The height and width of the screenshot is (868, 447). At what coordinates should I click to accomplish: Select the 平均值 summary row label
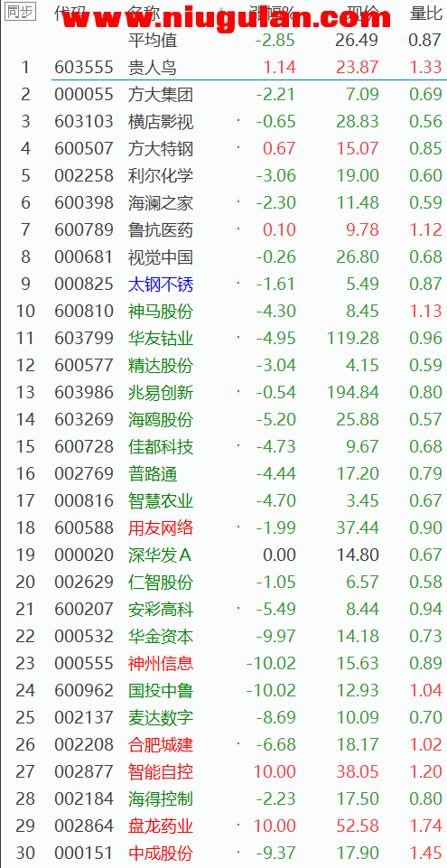[153, 40]
